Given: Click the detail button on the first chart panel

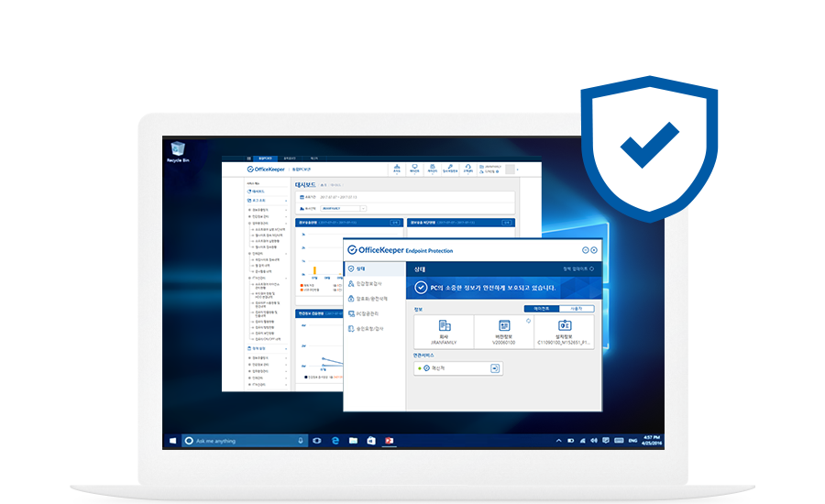Looking at the screenshot, I should 395,222.
